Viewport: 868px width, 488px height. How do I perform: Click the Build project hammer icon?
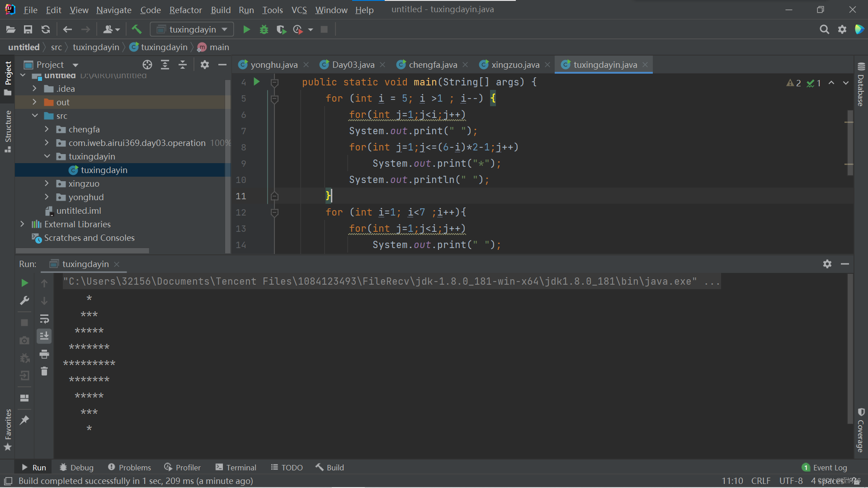click(x=137, y=30)
